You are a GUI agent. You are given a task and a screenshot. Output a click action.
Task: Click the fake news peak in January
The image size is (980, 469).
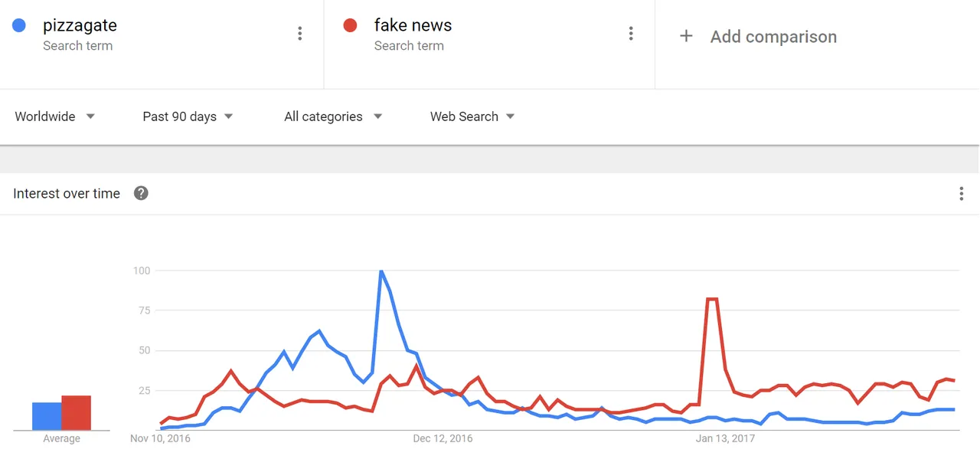click(x=712, y=299)
